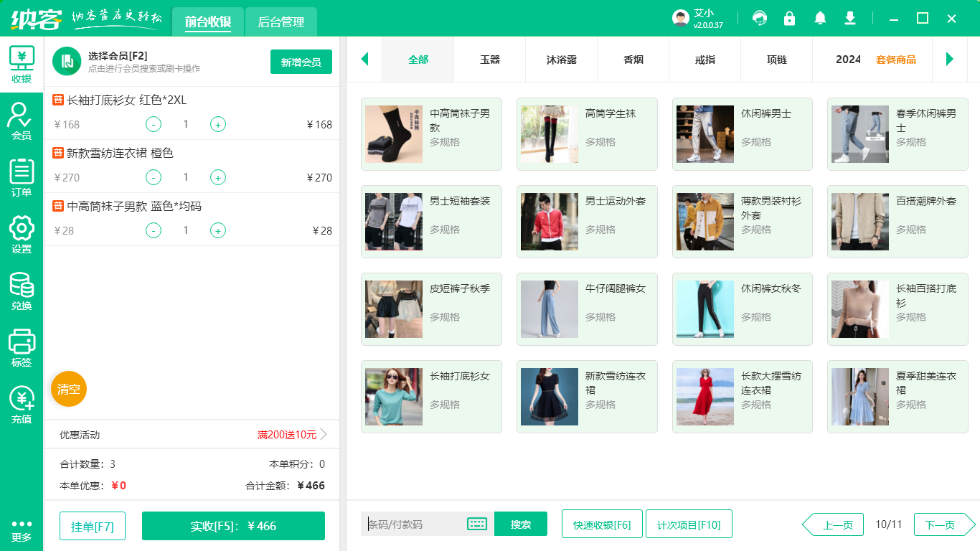Increase quantity of 新款雪纺连衣裙 with plus
The image size is (980, 551).
[217, 177]
